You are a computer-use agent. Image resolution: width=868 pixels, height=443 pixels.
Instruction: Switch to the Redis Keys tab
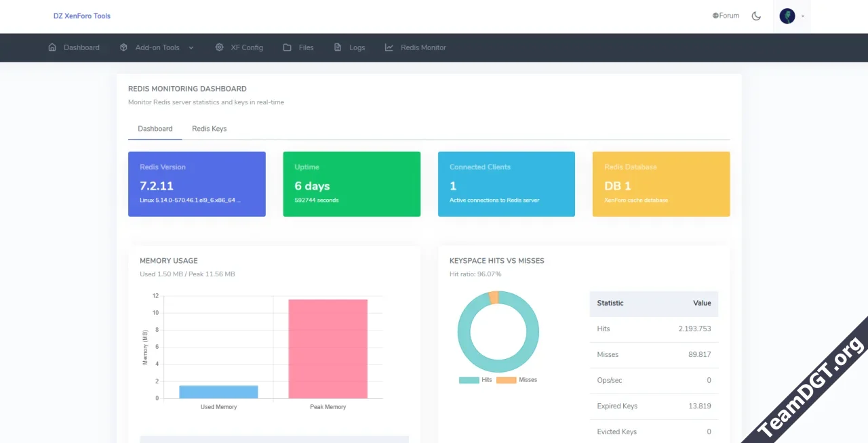click(x=209, y=129)
